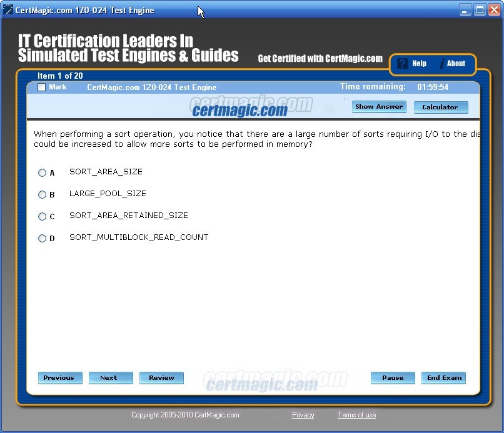
Task: Open the Calculator
Action: point(440,107)
